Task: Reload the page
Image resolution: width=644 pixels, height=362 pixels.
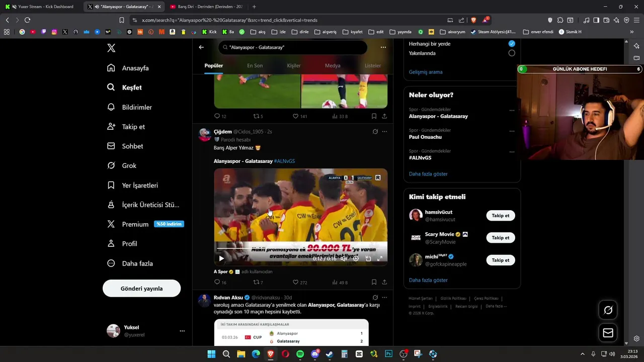Action: pyautogui.click(x=27, y=20)
